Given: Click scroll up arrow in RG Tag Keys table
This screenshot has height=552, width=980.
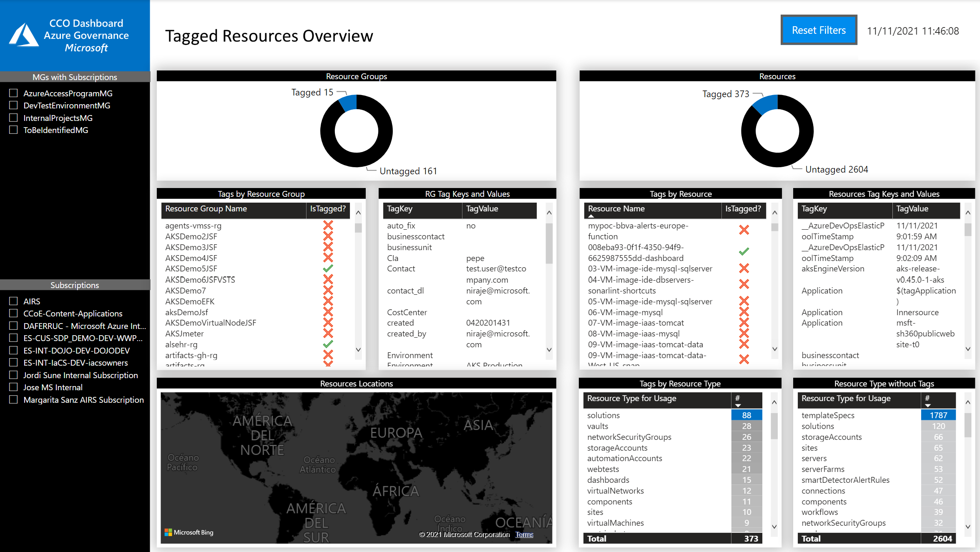Looking at the screenshot, I should [x=549, y=213].
